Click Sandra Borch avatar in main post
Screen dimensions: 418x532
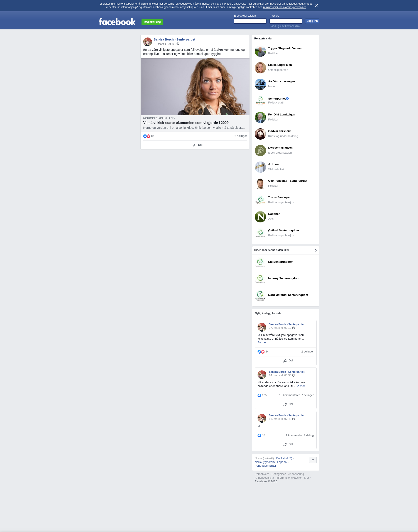[147, 42]
